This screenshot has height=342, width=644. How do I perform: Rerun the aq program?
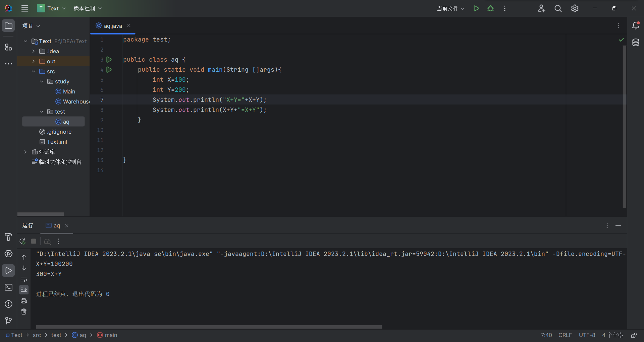[22, 241]
